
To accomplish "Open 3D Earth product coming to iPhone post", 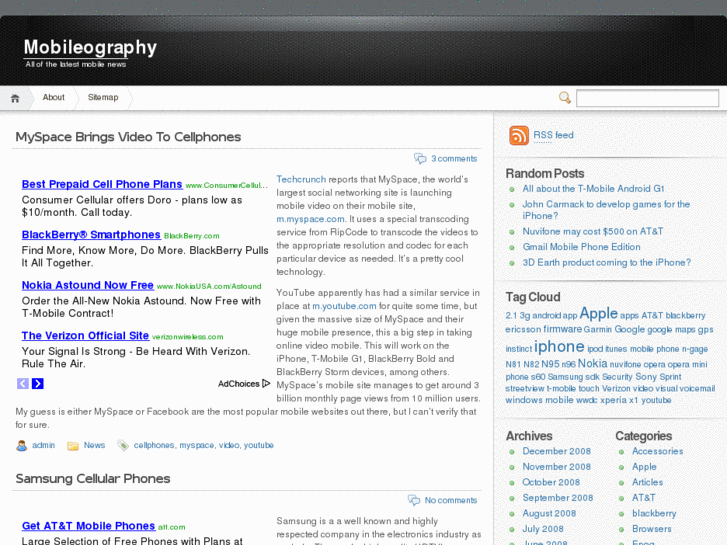I will tap(606, 263).
